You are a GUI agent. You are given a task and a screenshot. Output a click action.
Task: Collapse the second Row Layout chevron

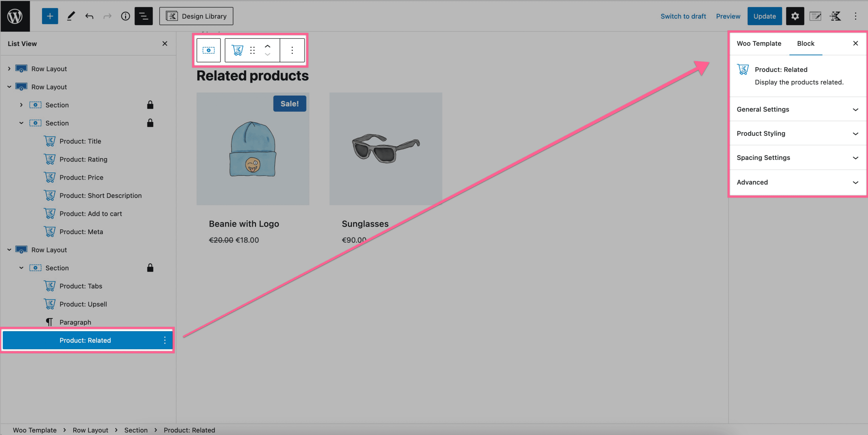click(x=9, y=87)
